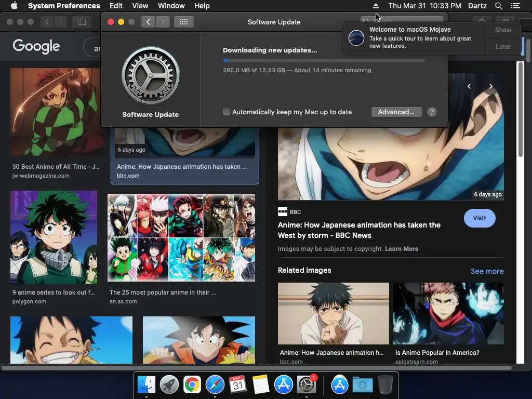The height and width of the screenshot is (399, 532).
Task: Go back in System Preferences window
Action: point(148,22)
